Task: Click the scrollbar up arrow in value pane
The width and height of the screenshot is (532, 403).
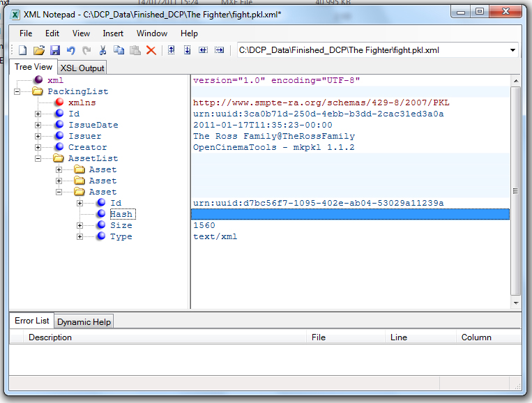Action: 516,81
